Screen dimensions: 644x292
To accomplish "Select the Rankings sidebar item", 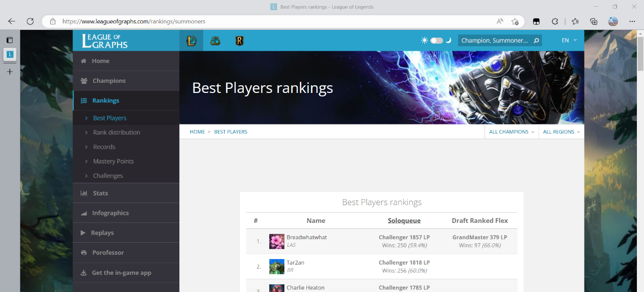I will tap(126, 101).
